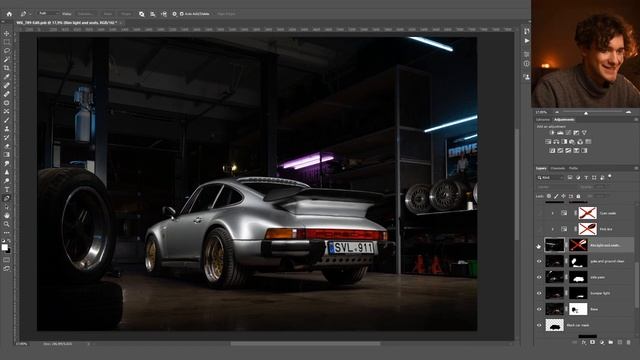Add a Hue/Saturation adjustment
640x360 pixels.
[x=548, y=142]
